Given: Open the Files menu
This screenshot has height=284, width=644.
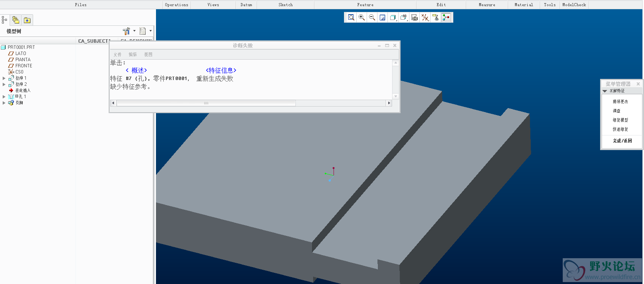Looking at the screenshot, I should 81,5.
